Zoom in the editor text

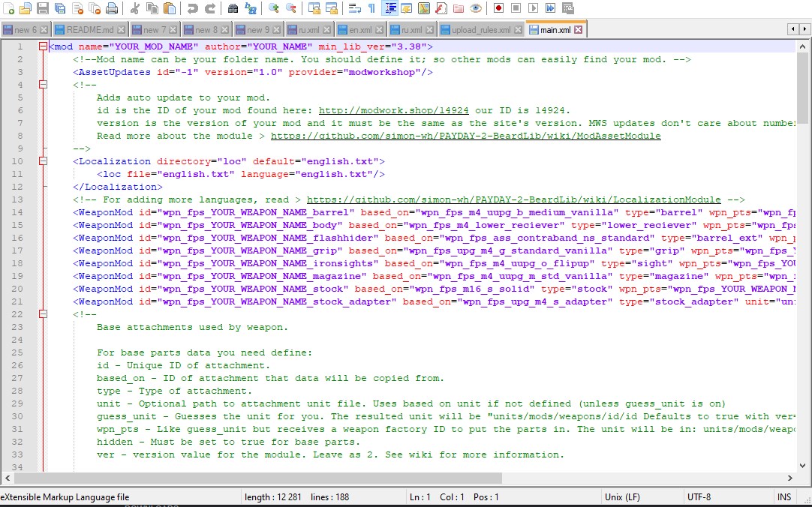pos(274,8)
